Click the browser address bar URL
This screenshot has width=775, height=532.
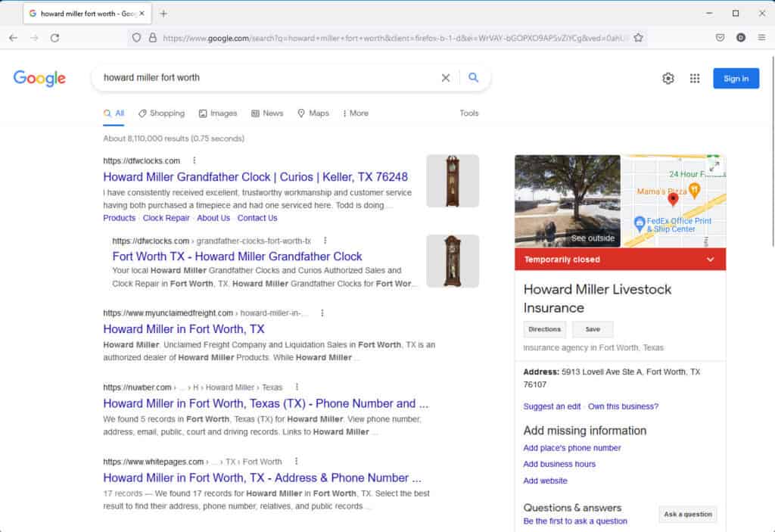393,38
